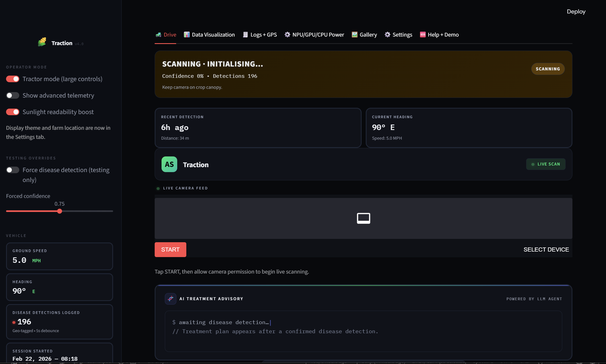606x364 pixels.
Task: Enable Show advanced telemetry toggle
Action: point(13,96)
